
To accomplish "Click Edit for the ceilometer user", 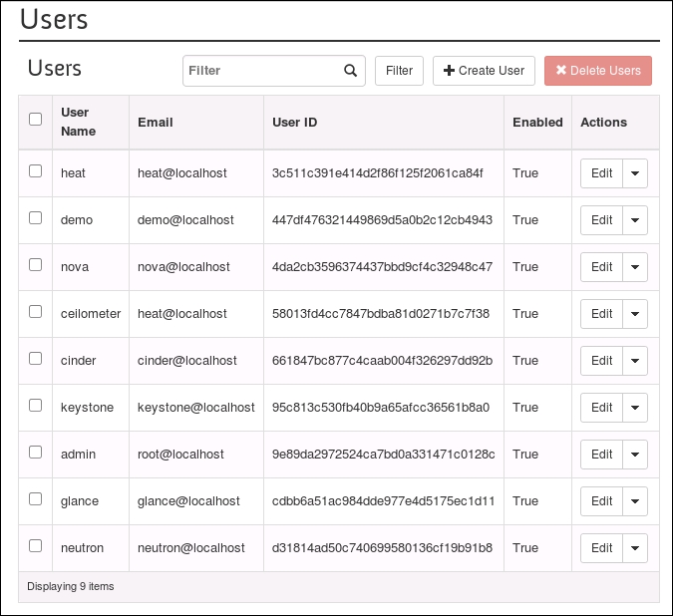I will click(601, 314).
